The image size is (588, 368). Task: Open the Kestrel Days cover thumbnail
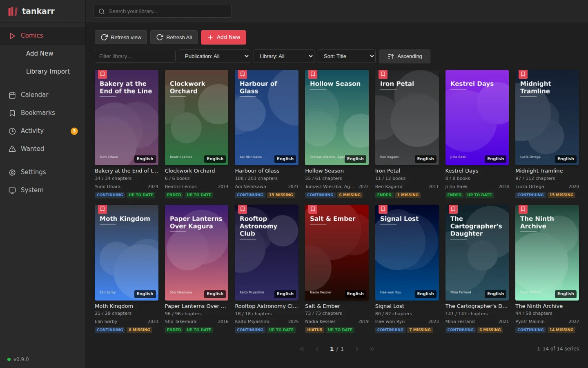477,117
